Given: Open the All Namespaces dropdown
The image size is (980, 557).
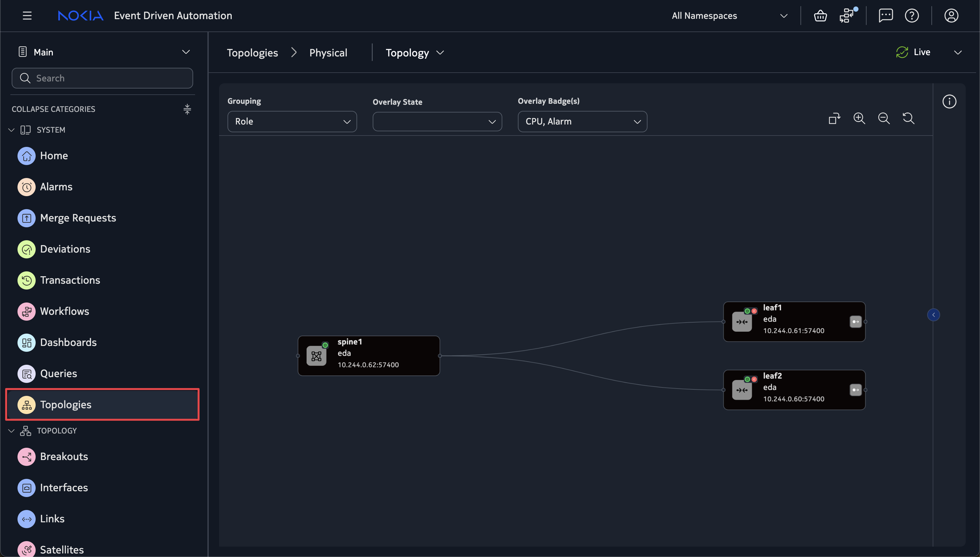Looking at the screenshot, I should click(x=729, y=16).
